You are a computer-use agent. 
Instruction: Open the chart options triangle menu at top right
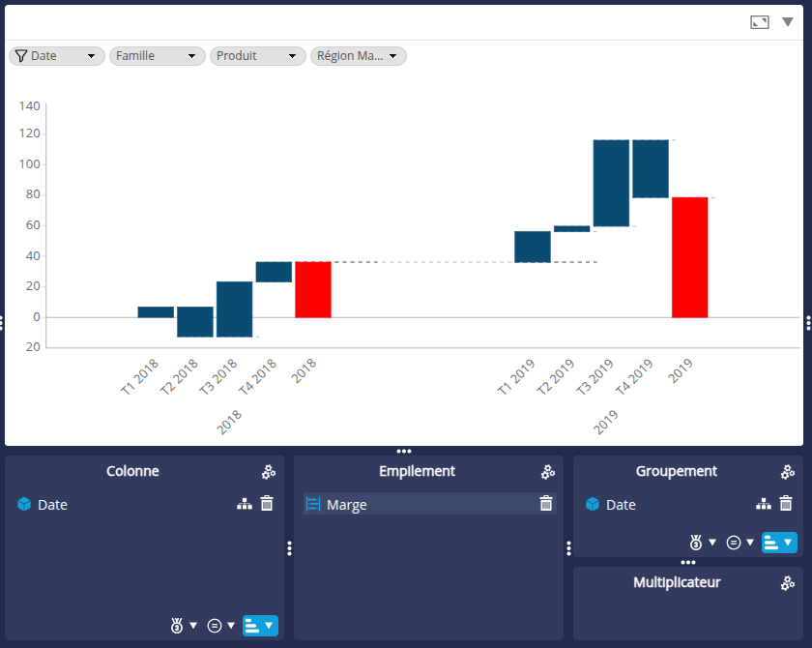pyautogui.click(x=788, y=21)
